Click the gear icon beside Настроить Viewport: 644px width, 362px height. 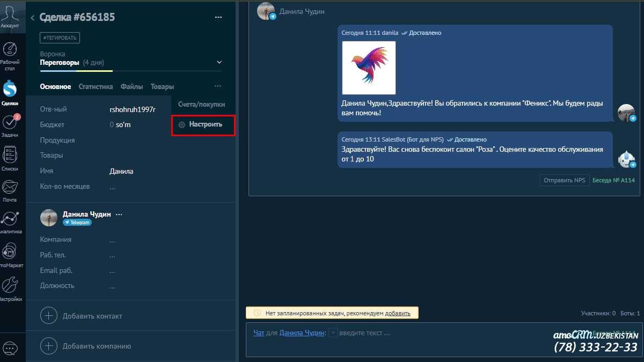tap(182, 124)
